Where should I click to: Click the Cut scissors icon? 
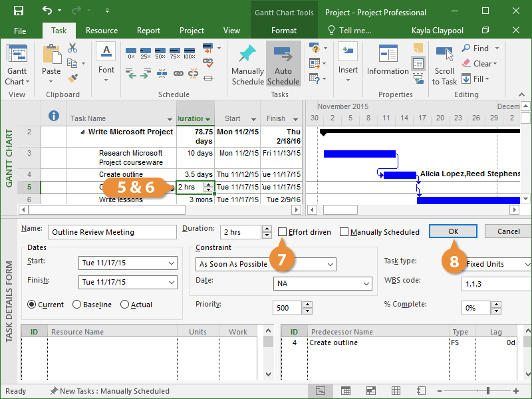(72, 49)
